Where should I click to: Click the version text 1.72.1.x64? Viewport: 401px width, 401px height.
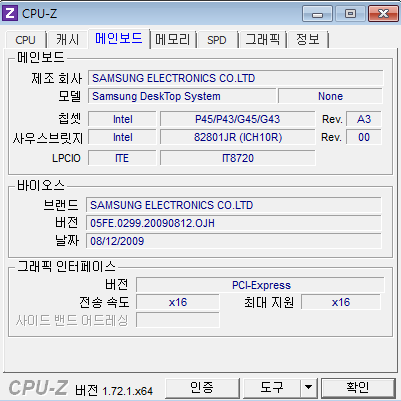[128, 391]
